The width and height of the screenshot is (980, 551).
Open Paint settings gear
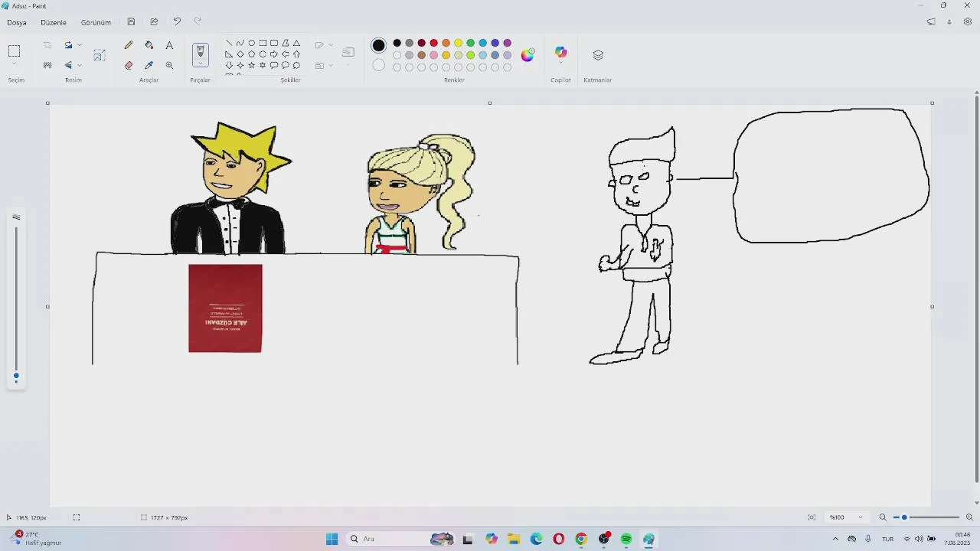pyautogui.click(x=968, y=22)
